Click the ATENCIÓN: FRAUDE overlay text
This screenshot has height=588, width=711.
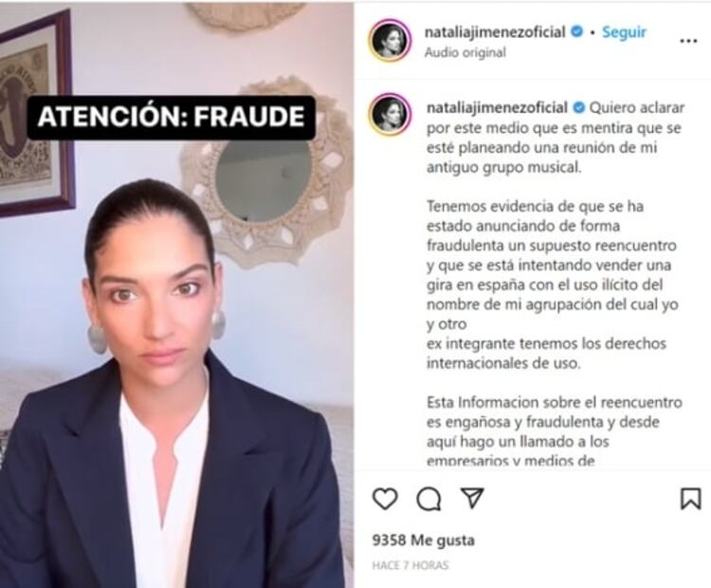[171, 117]
